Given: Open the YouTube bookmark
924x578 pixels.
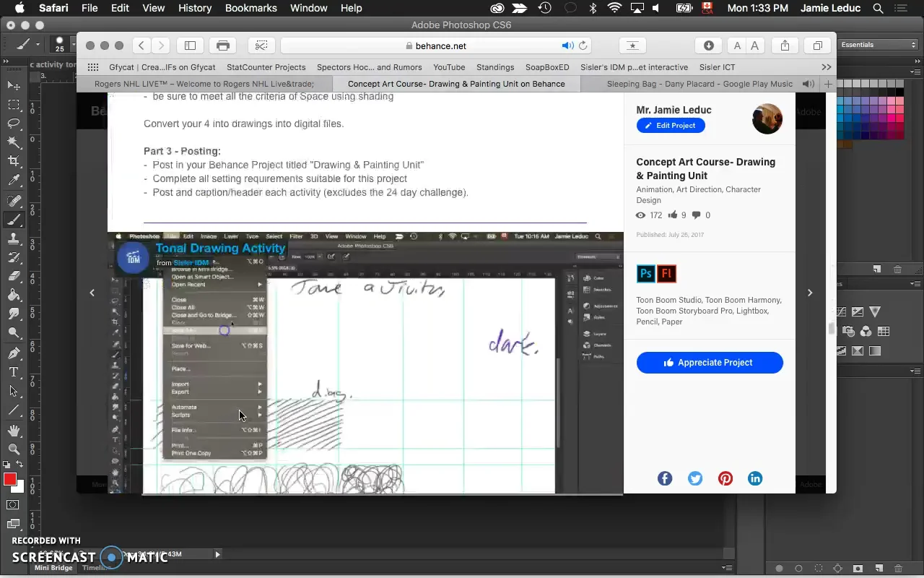Looking at the screenshot, I should tap(449, 67).
